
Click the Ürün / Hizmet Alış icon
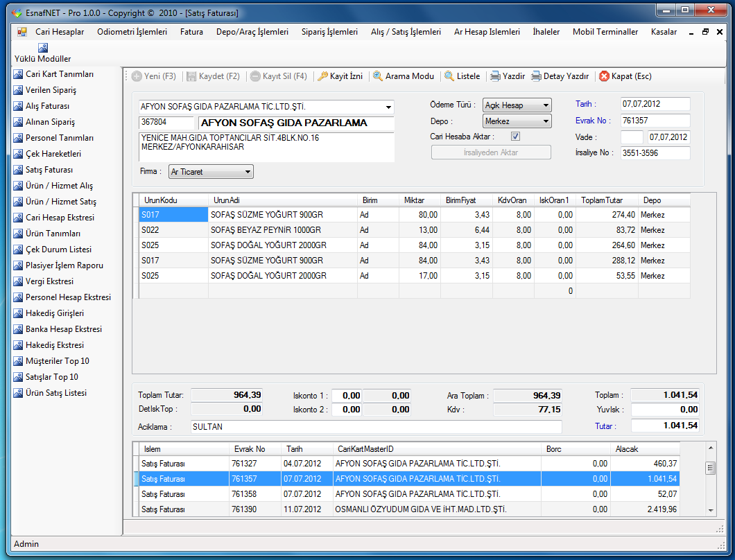tap(18, 186)
